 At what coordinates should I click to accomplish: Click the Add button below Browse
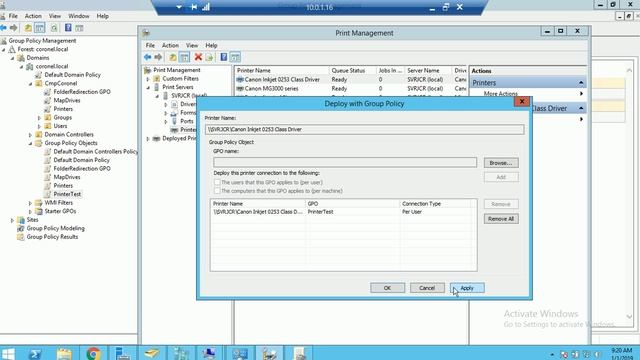[x=501, y=177]
